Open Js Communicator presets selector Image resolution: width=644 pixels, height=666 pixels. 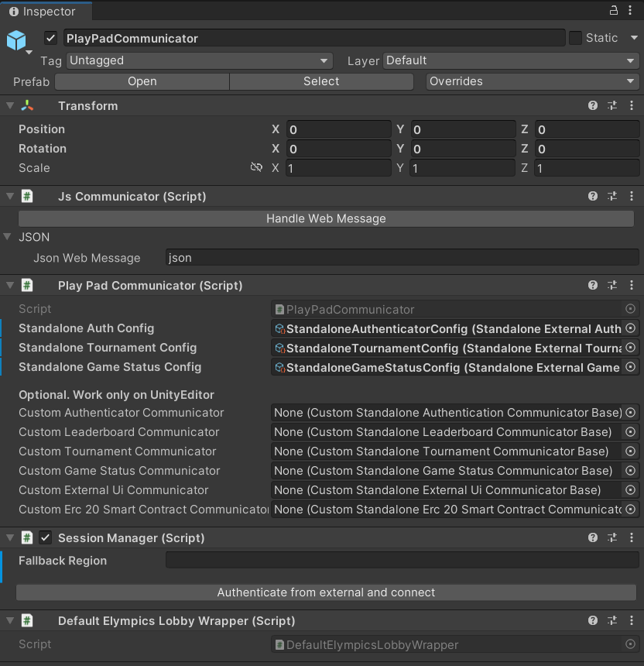[x=612, y=196]
